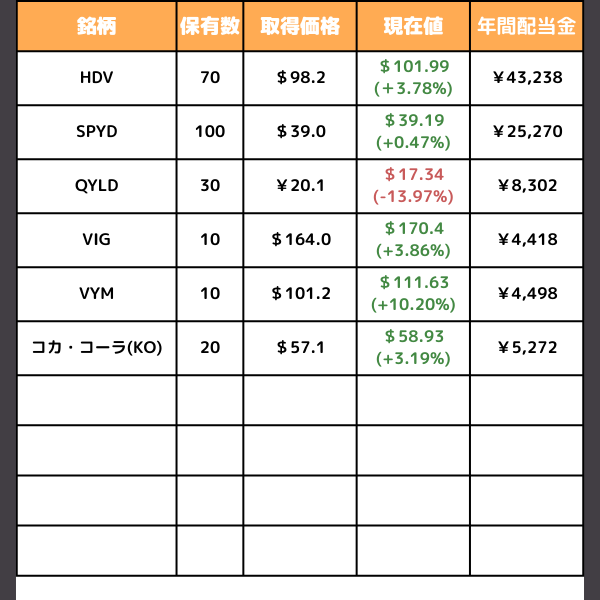Click the VIG ticker cell

click(96, 240)
